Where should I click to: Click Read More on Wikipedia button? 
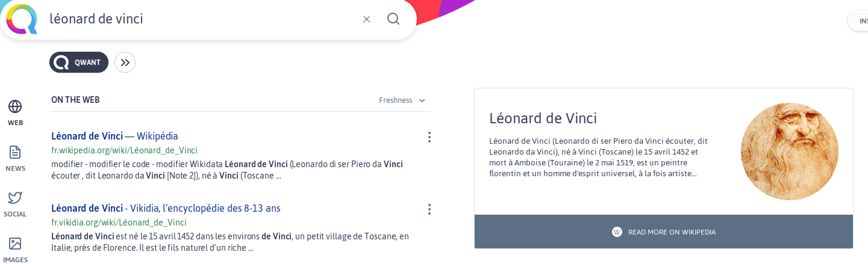(x=664, y=232)
